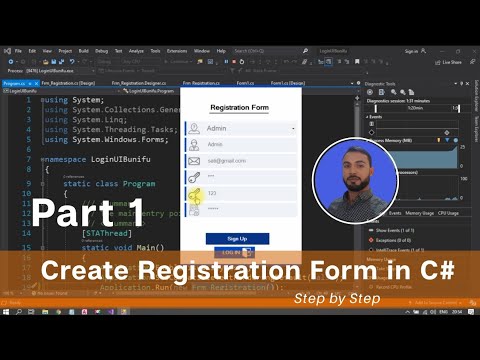The image size is (480, 360).
Task: Click the right handle of diagnostics timeline
Action: click(459, 108)
